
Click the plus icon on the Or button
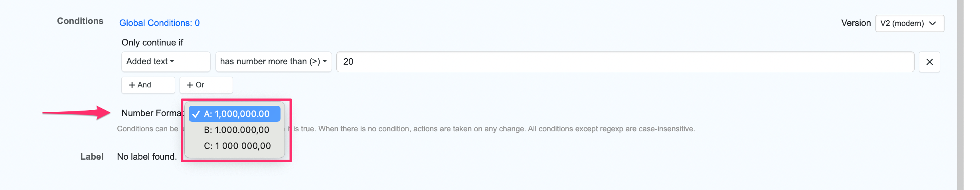point(190,85)
